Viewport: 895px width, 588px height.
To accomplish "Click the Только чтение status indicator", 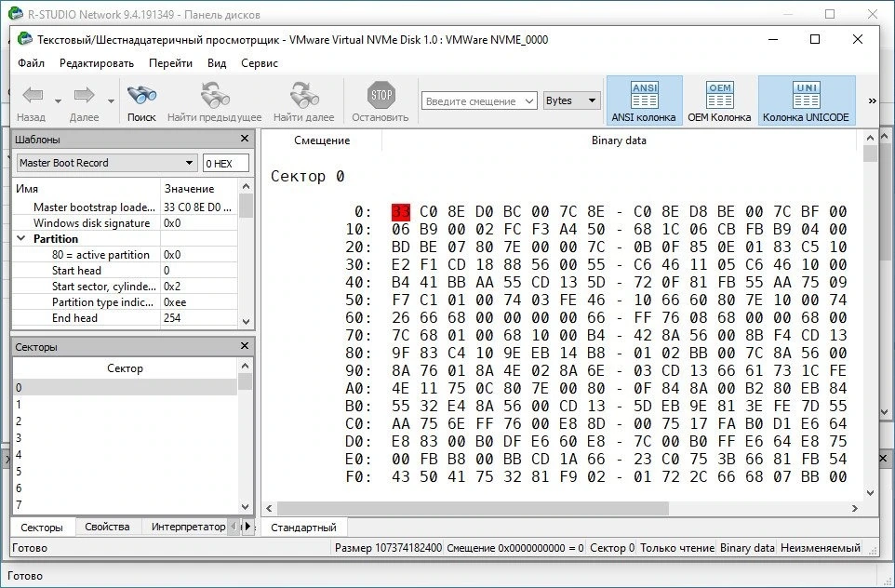I will point(677,548).
